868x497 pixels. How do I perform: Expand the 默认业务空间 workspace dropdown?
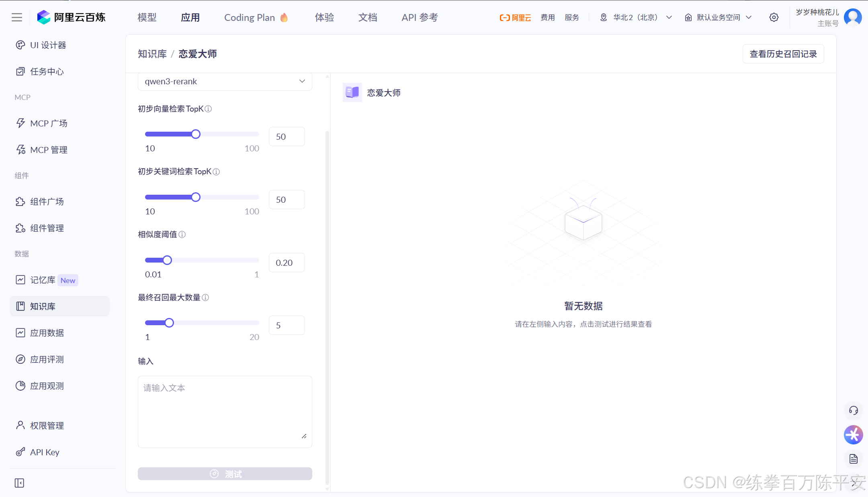(x=719, y=17)
